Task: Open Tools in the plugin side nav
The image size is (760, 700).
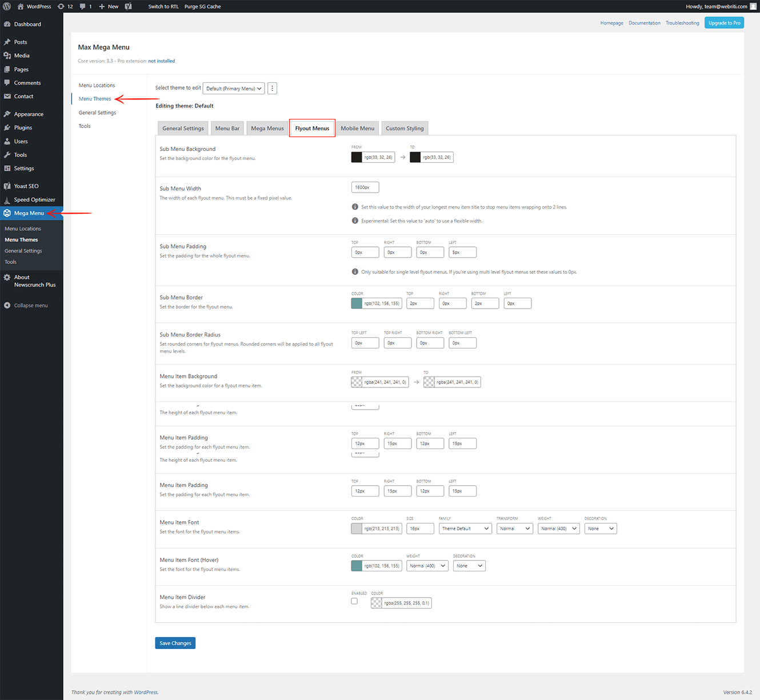Action: tap(85, 126)
